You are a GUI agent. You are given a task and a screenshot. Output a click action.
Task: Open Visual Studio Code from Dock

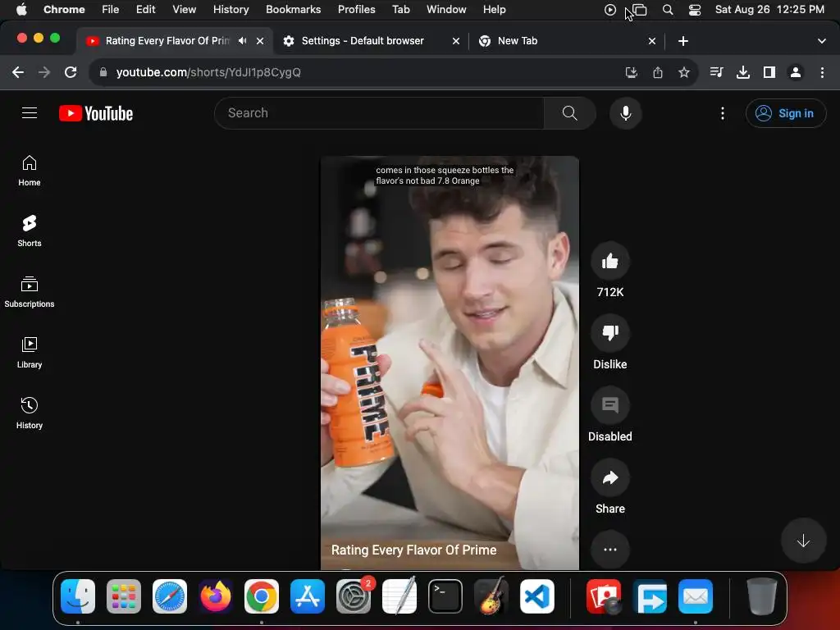(536, 596)
